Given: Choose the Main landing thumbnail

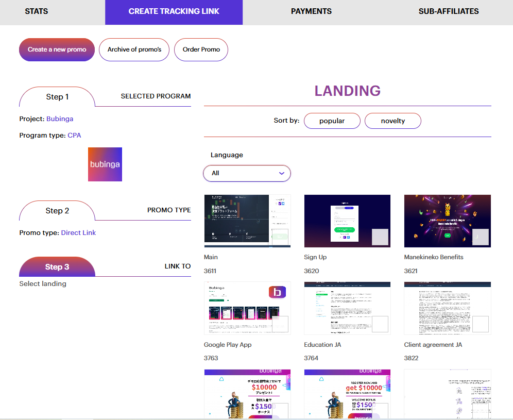Looking at the screenshot, I should point(247,221).
